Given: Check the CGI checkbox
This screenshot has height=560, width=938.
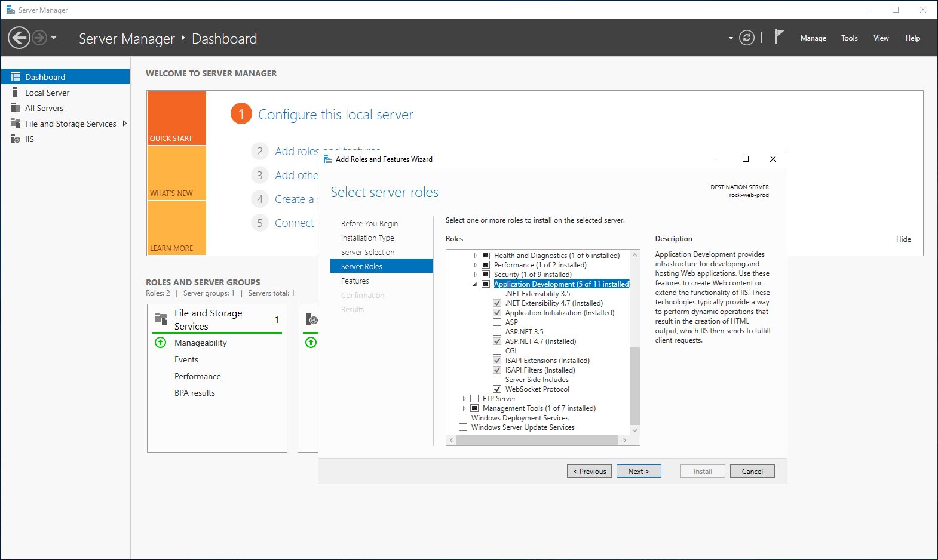Looking at the screenshot, I should coord(497,351).
